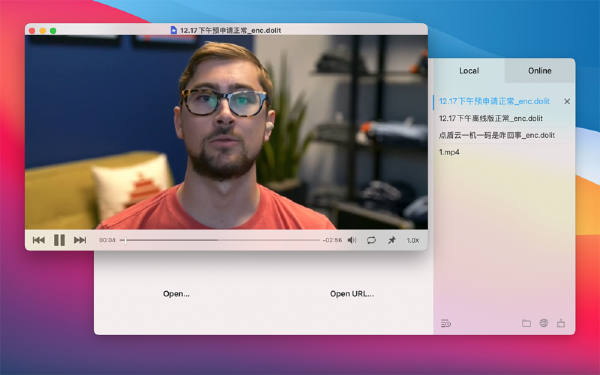Image resolution: width=600 pixels, height=375 pixels.
Task: Play 1.mp4 from the playlist
Action: click(x=449, y=152)
